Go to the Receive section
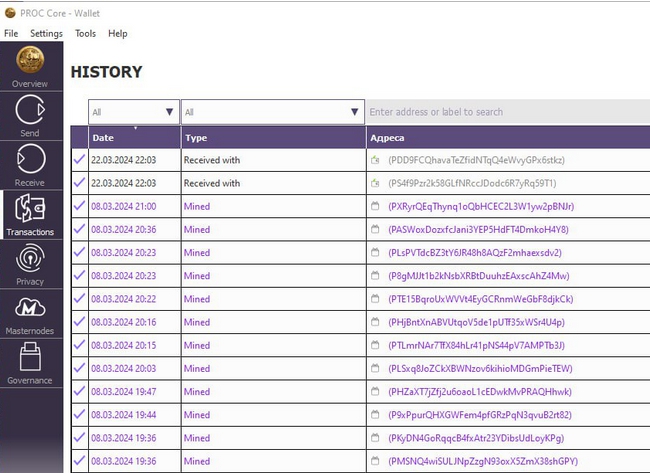Screen dimensions: 650x473 30,164
